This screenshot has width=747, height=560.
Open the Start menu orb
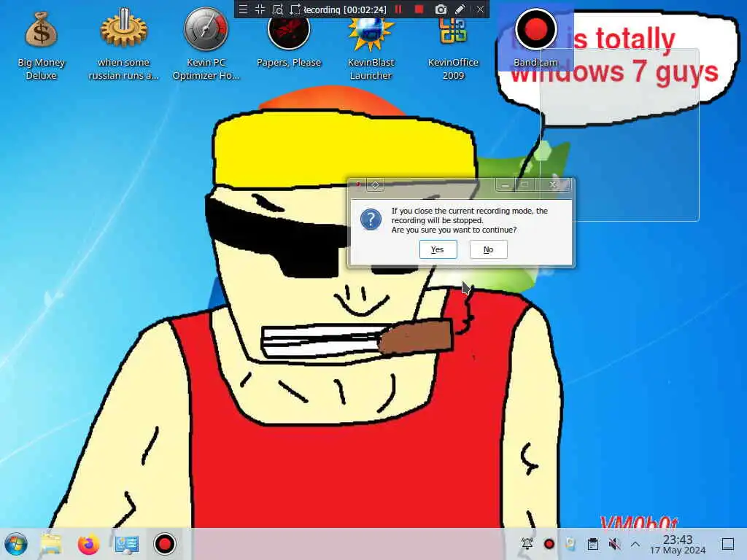click(x=16, y=544)
